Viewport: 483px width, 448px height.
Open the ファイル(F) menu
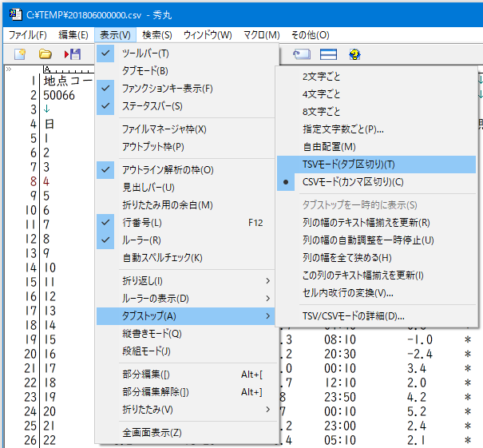[27, 35]
